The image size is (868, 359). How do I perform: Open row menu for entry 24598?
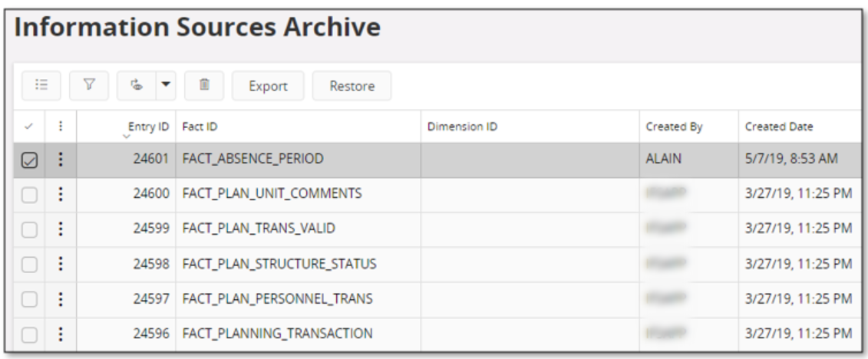click(x=61, y=264)
